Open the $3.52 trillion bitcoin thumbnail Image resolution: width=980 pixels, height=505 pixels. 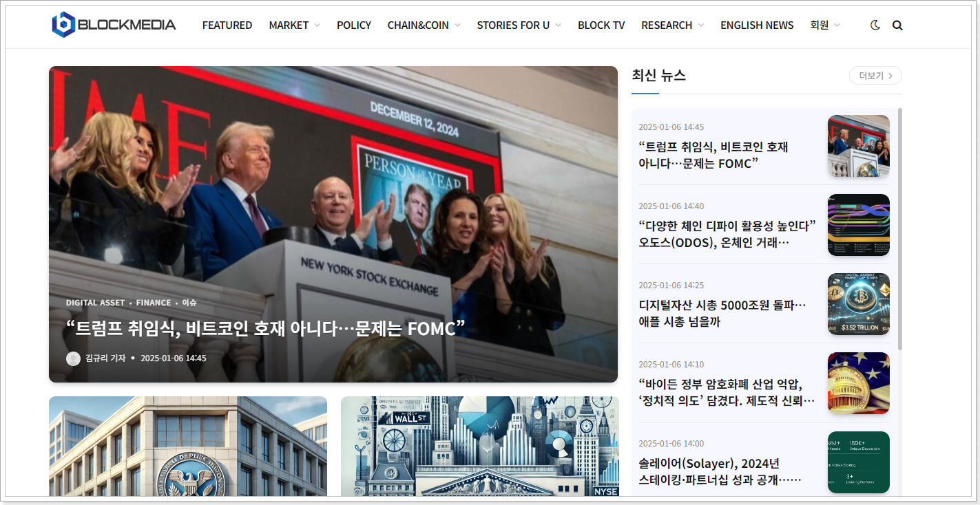click(x=858, y=304)
